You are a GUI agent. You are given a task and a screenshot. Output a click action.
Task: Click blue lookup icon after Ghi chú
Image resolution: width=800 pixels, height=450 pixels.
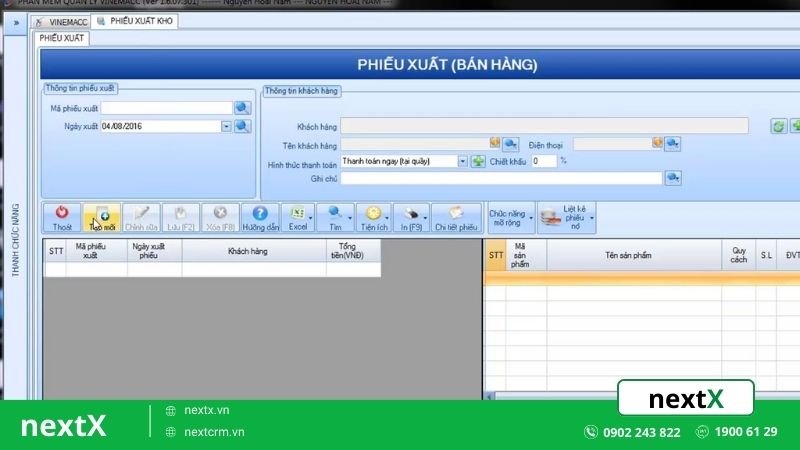[x=673, y=178]
